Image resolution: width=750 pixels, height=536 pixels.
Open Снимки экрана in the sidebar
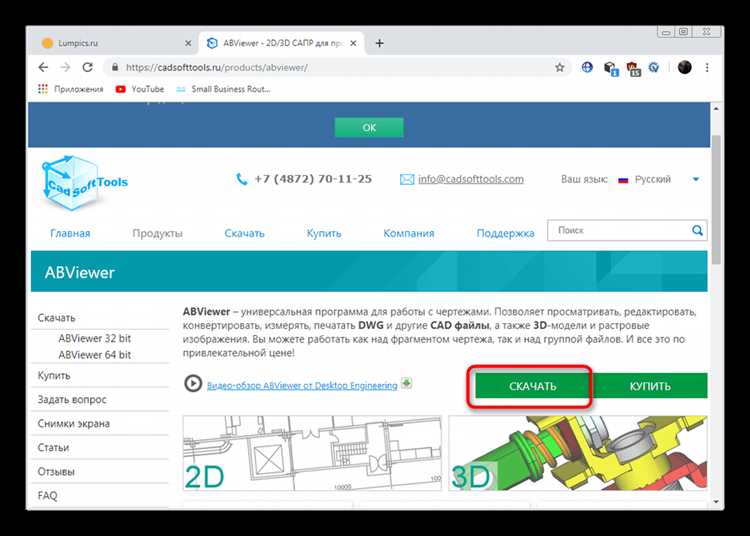pos(74,424)
